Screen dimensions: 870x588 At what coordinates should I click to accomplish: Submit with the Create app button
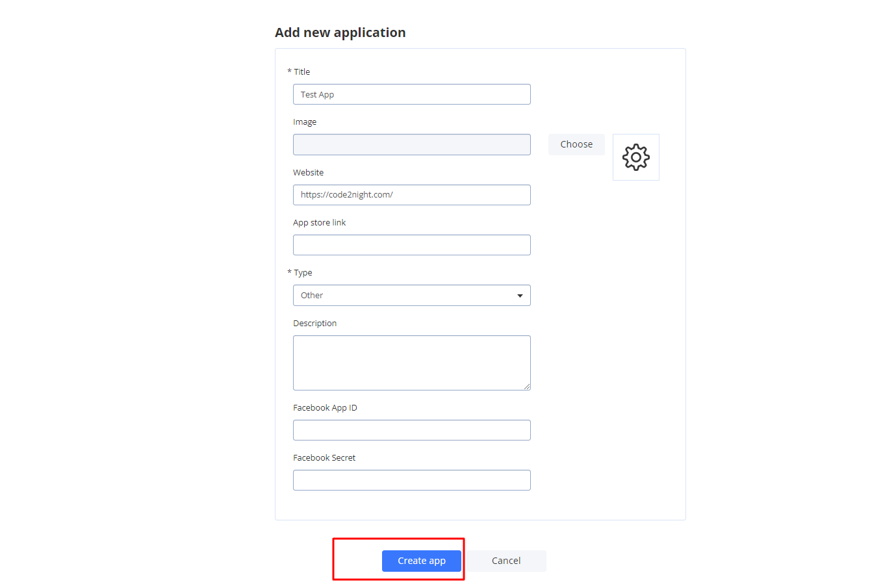pyautogui.click(x=422, y=561)
